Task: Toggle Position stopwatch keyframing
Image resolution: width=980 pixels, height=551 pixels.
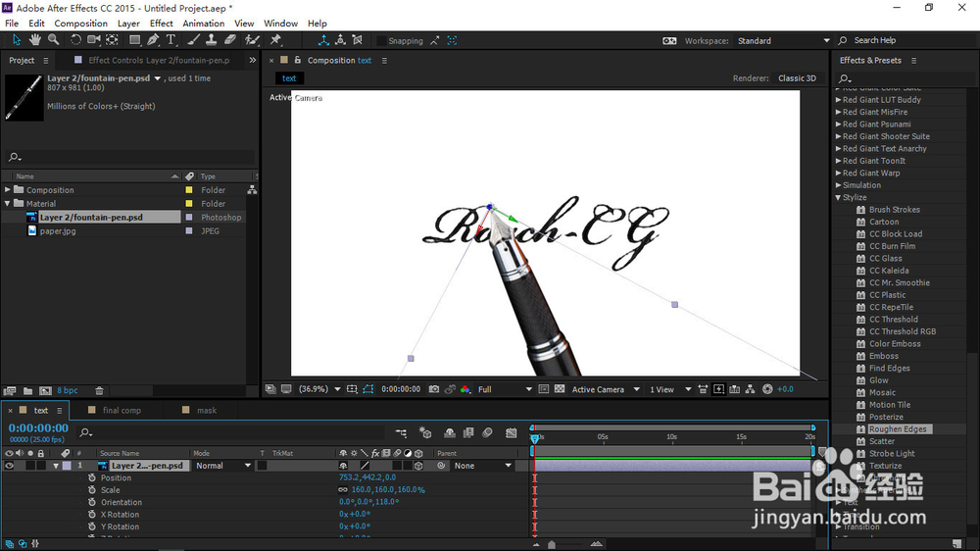Action: [x=92, y=477]
